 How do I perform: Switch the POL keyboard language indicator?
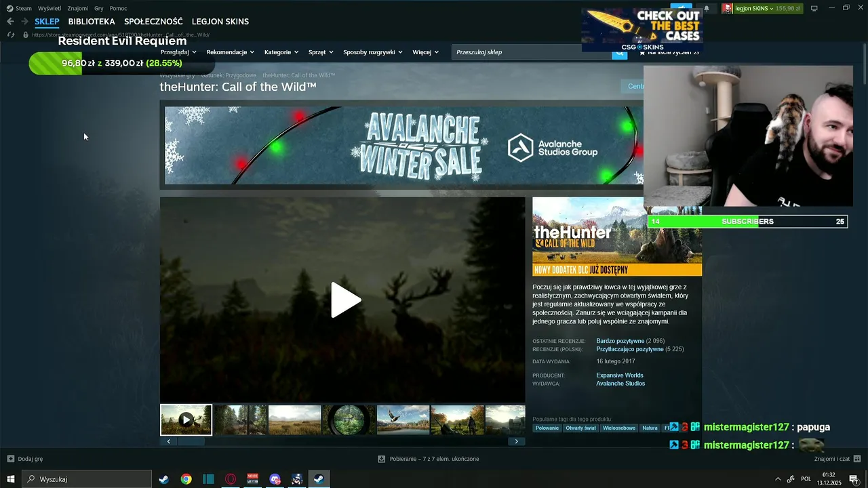pos(806,479)
